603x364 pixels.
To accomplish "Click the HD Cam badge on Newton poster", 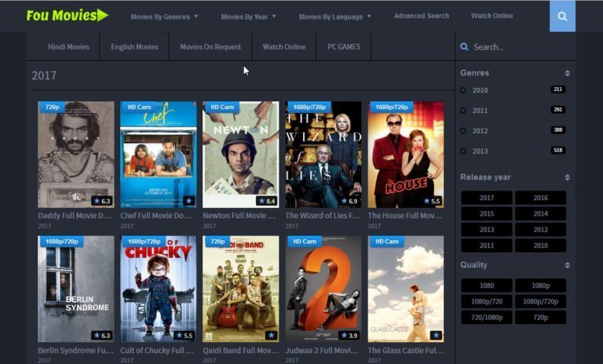I will 222,107.
